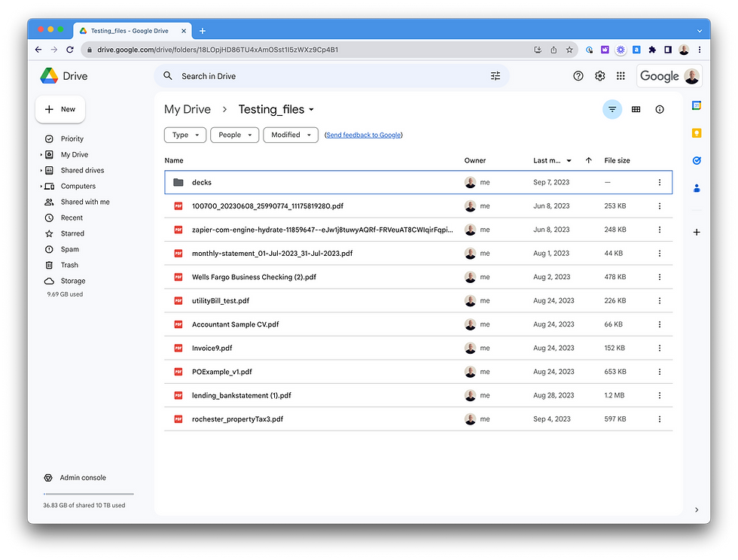Image resolution: width=738 pixels, height=560 pixels.
Task: Open search options slider icon in search bar
Action: (x=496, y=76)
